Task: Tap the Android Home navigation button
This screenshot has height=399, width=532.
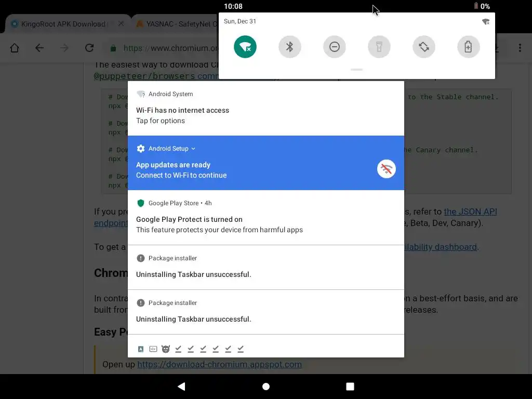Action: [x=266, y=387]
